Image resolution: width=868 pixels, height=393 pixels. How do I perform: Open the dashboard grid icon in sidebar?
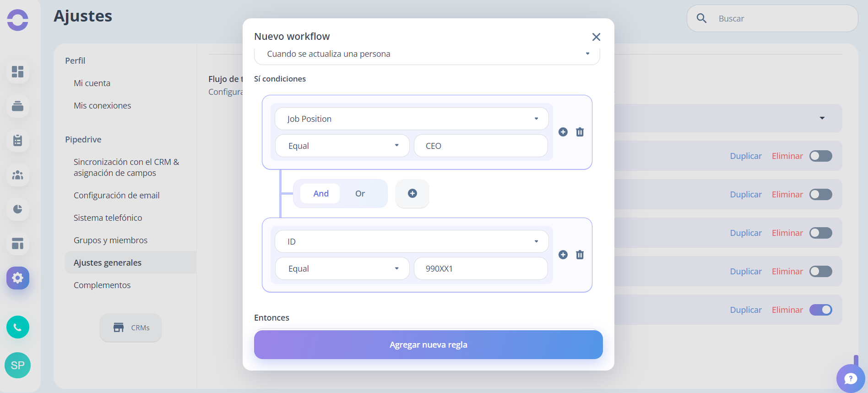[x=18, y=72]
